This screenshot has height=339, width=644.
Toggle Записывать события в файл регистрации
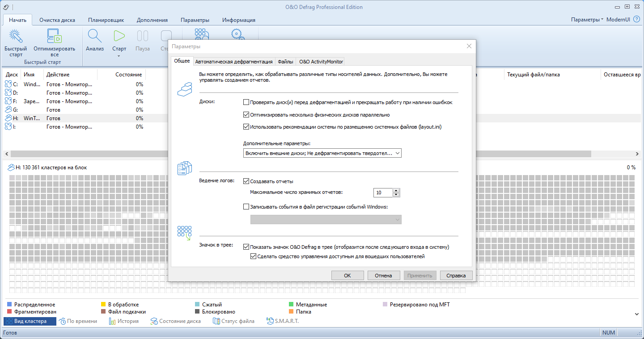246,207
